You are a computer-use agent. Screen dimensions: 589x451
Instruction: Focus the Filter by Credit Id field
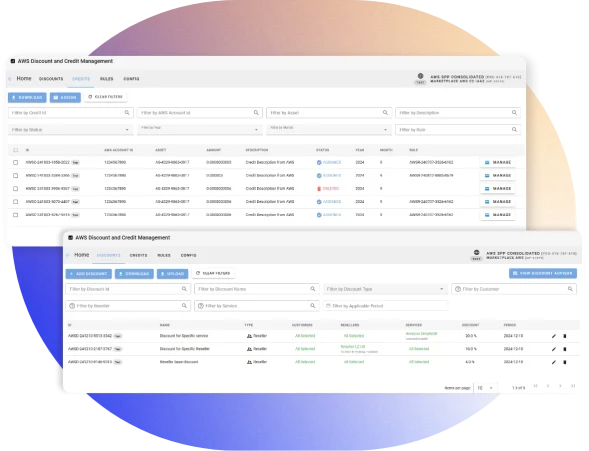click(x=71, y=113)
